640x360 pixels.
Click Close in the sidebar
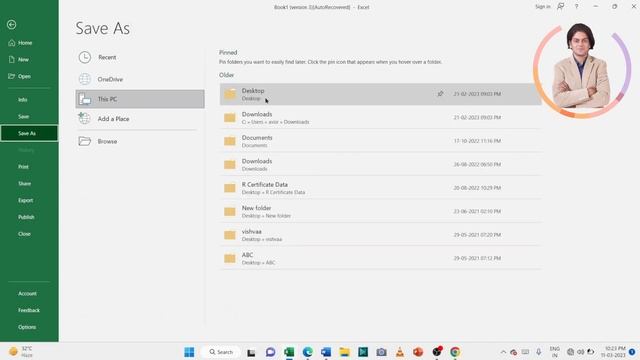(24, 233)
